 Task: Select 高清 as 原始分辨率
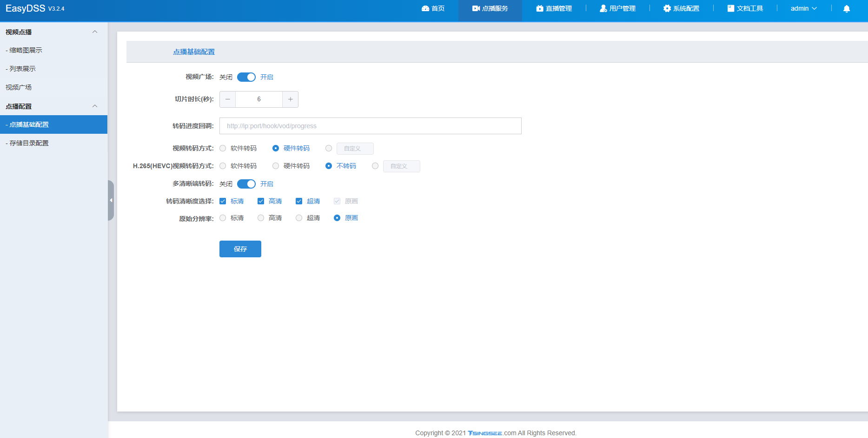pos(261,218)
